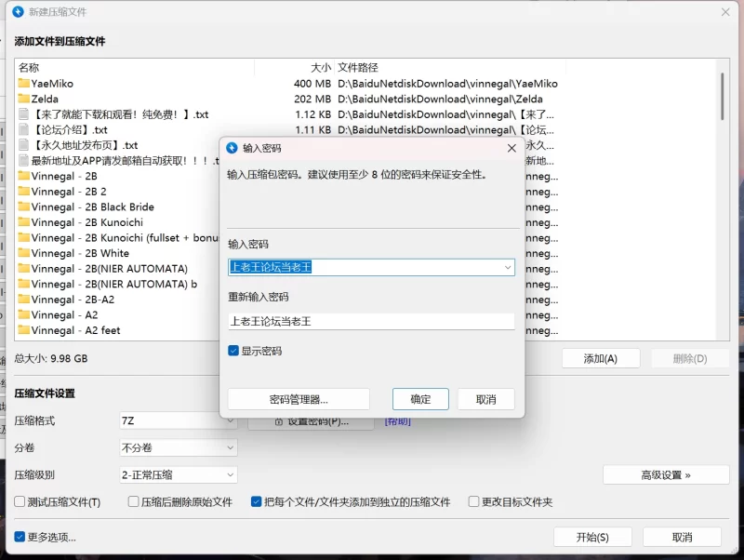744x560 pixels.
Task: Uncheck 把每个文件/文件夹添加到独立的压缩文件
Action: pyautogui.click(x=257, y=501)
